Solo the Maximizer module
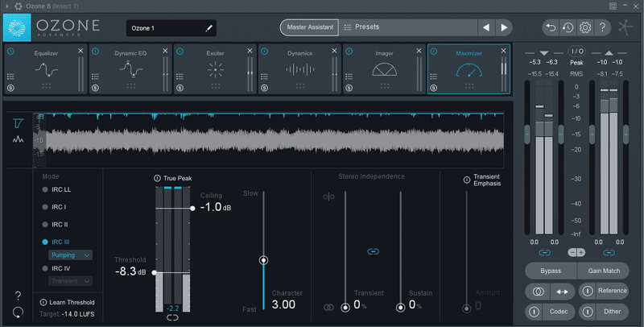This screenshot has height=327, width=644. [434, 88]
